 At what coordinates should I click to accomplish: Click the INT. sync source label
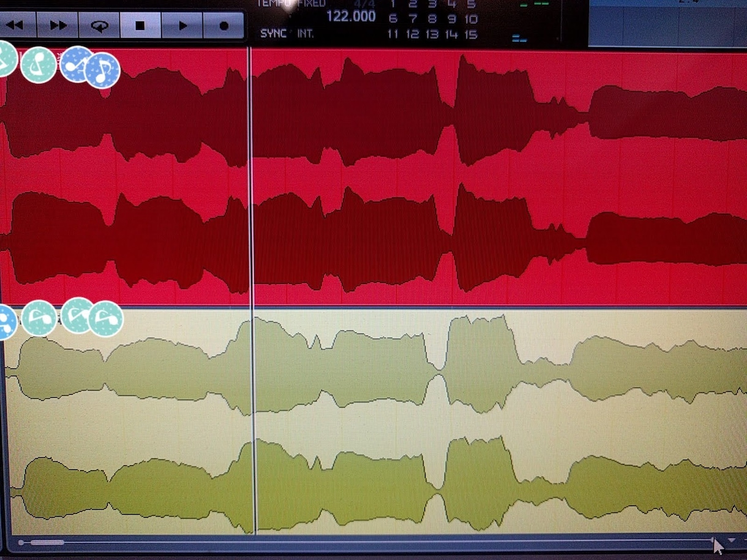(306, 33)
